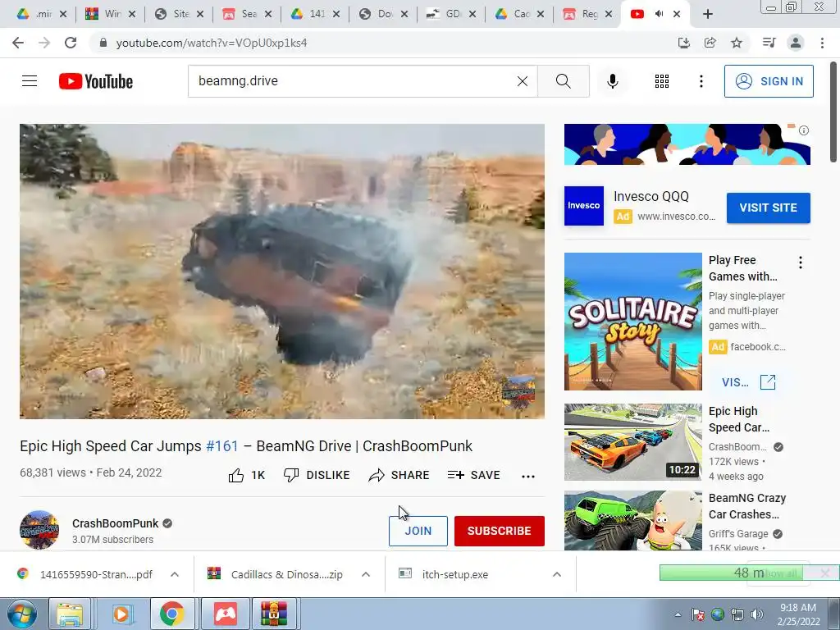The width and height of the screenshot is (840, 630).
Task: Switch to the Sea browser tab
Action: (x=246, y=14)
